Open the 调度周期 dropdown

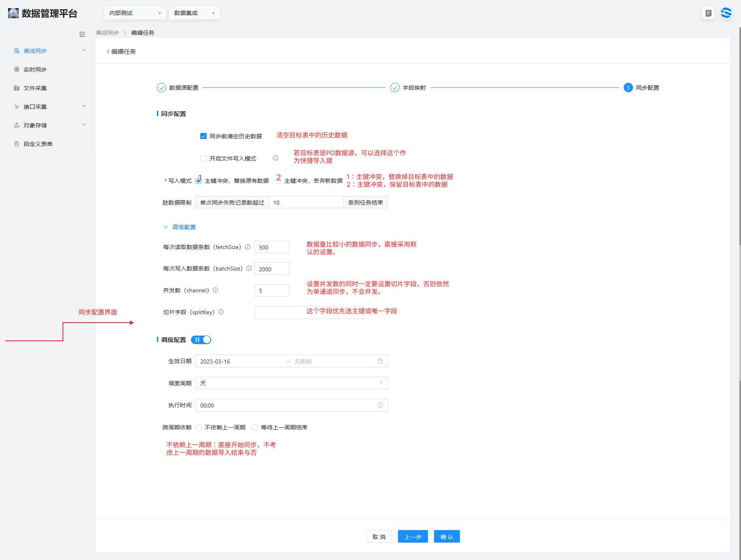[291, 383]
